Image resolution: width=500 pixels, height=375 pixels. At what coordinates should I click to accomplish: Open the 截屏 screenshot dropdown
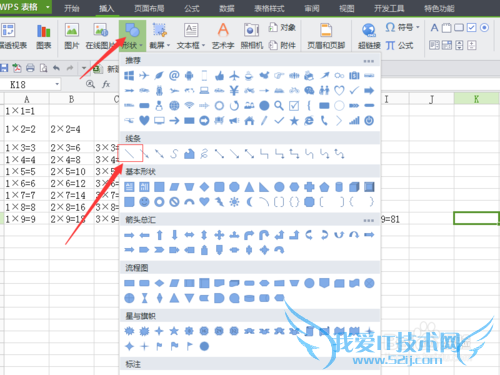pos(160,36)
